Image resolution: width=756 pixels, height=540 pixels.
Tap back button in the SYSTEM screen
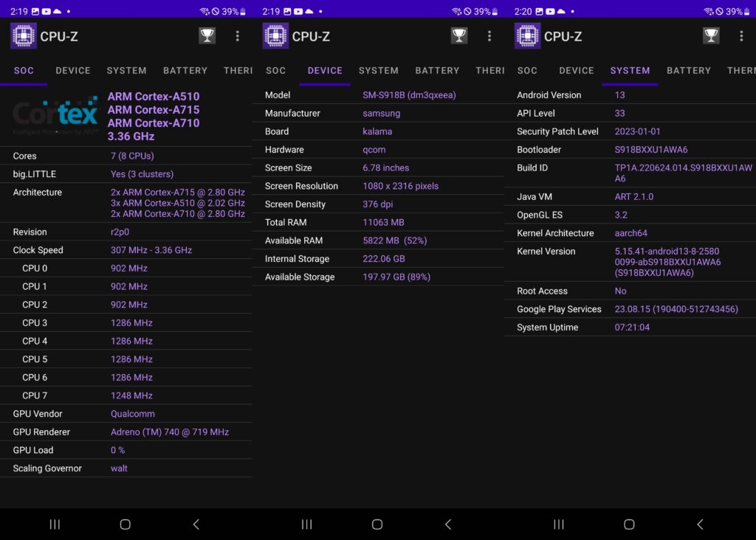(x=700, y=524)
